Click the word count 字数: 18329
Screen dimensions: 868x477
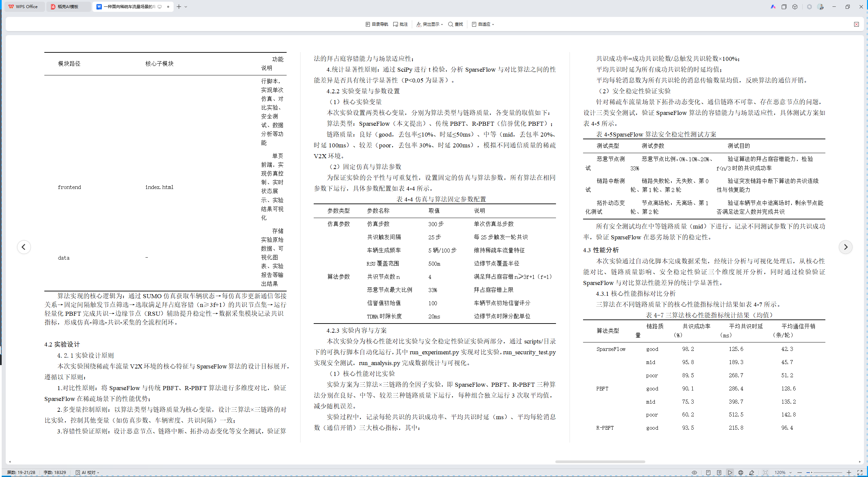54,473
